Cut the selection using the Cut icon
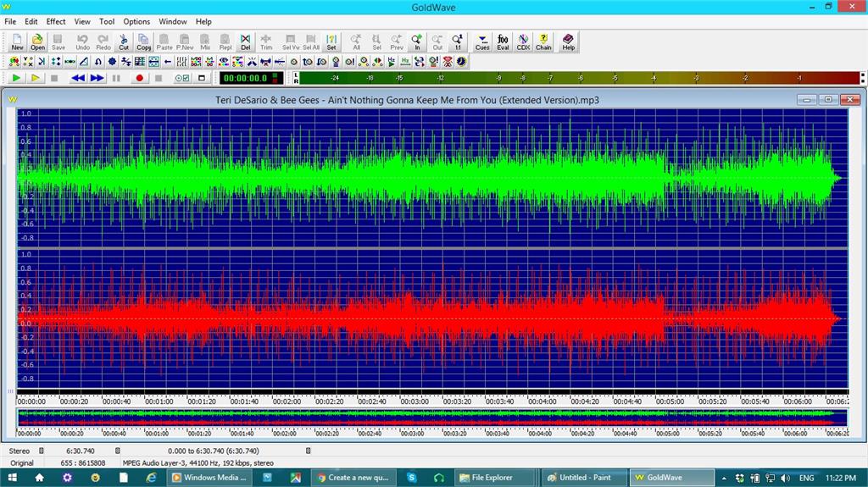Screen dimensions: 868x487 coord(124,42)
